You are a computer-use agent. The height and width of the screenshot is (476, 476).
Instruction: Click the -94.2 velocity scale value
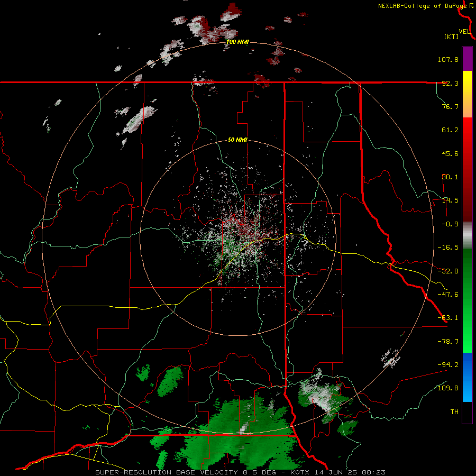[x=448, y=365]
